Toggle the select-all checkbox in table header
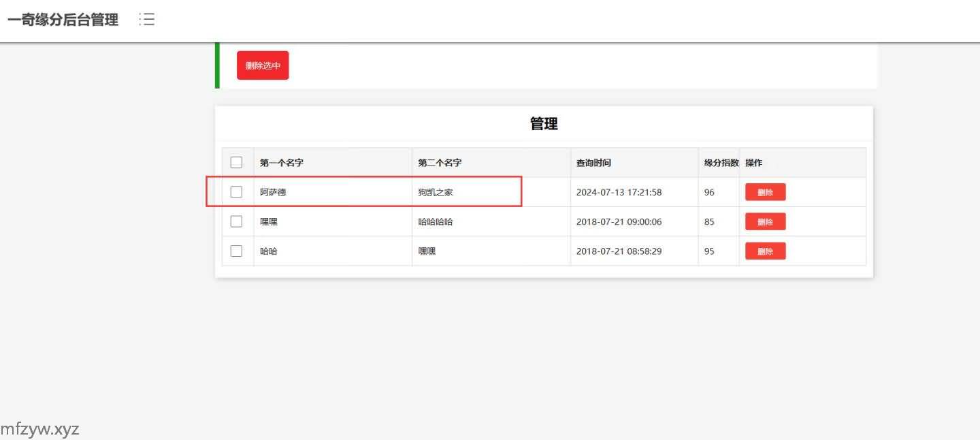 point(236,163)
